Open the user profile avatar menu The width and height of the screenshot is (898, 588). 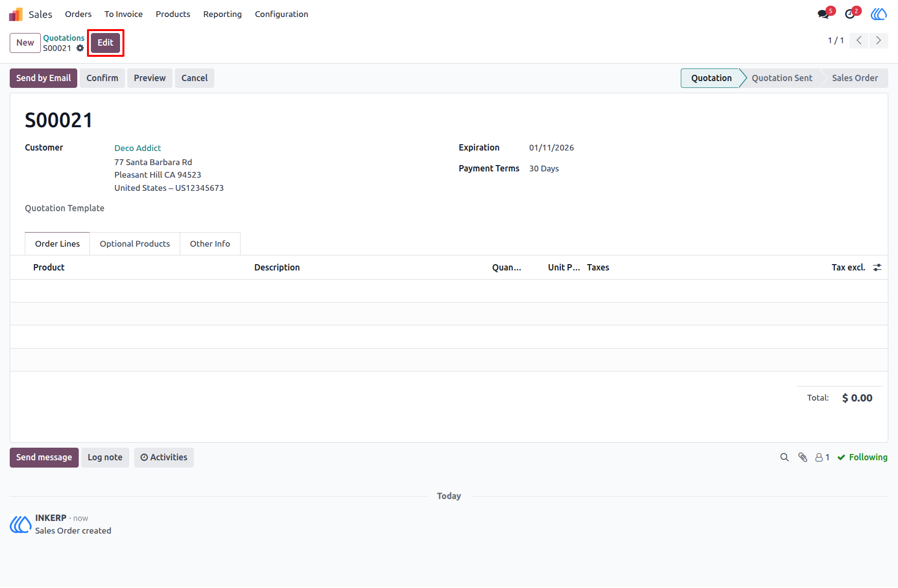click(879, 14)
